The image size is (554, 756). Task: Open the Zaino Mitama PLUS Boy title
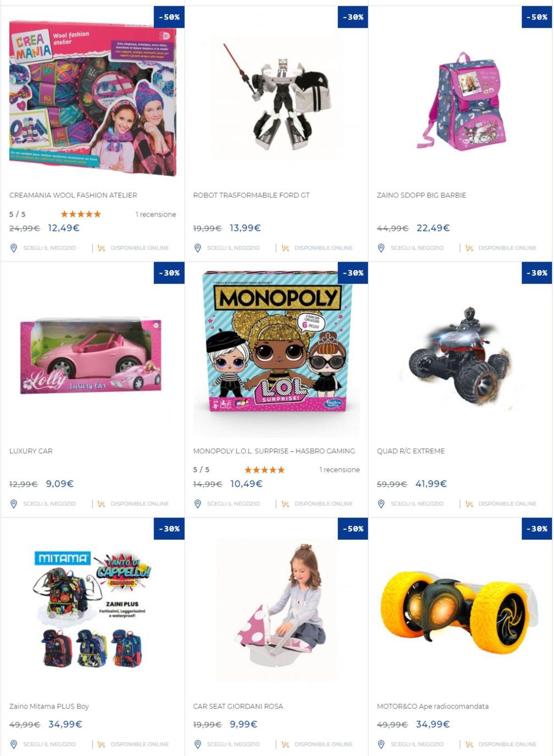49,706
